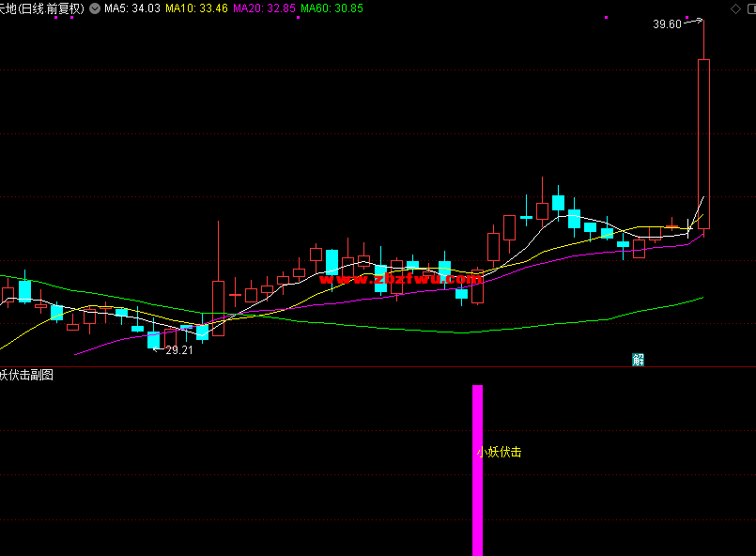Click the yellow 小妖伏击 signal label
The image size is (756, 556).
(x=499, y=452)
